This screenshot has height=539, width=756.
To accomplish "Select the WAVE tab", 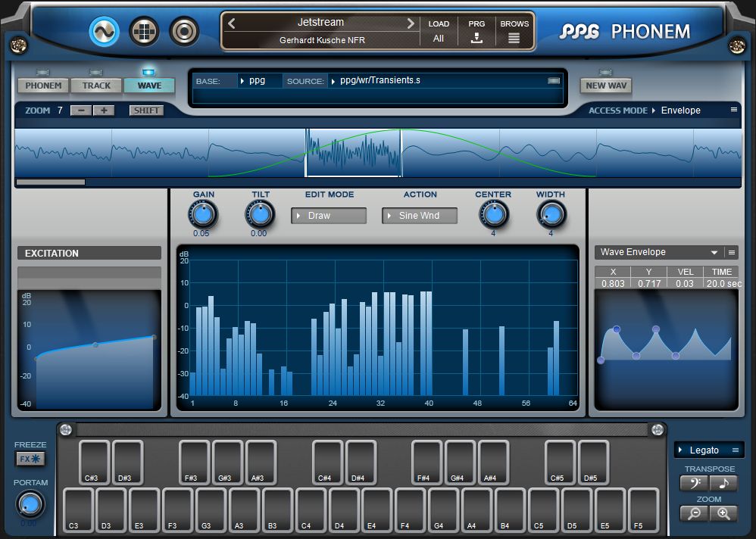I will [x=149, y=86].
